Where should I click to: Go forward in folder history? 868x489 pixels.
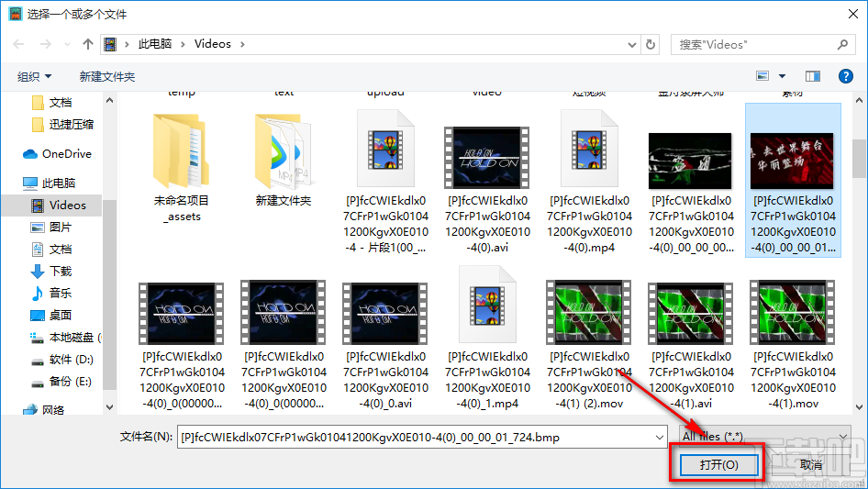tap(45, 44)
